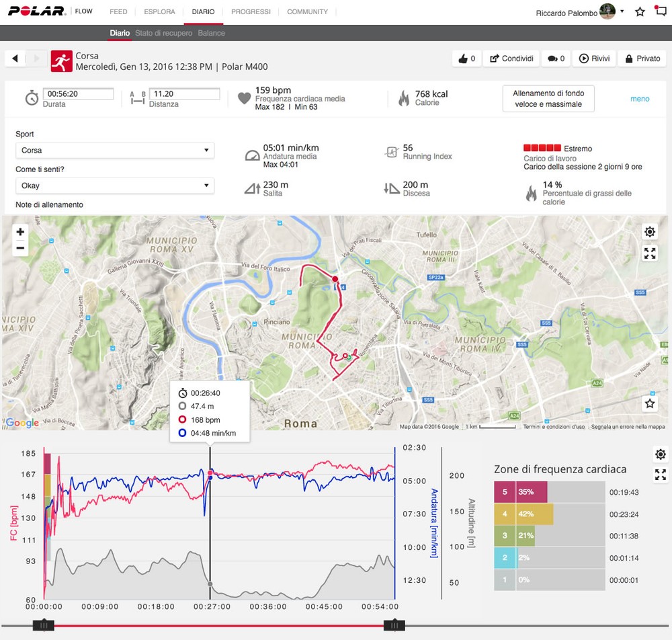Switch to the PROGRESSI tab
Image resolution: width=672 pixels, height=640 pixels.
coord(251,12)
